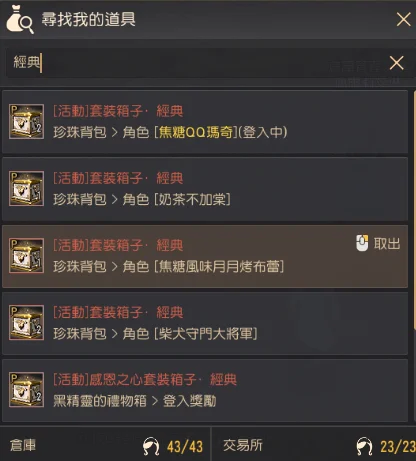
Task: Clear the search field with its X icon
Action: [396, 63]
